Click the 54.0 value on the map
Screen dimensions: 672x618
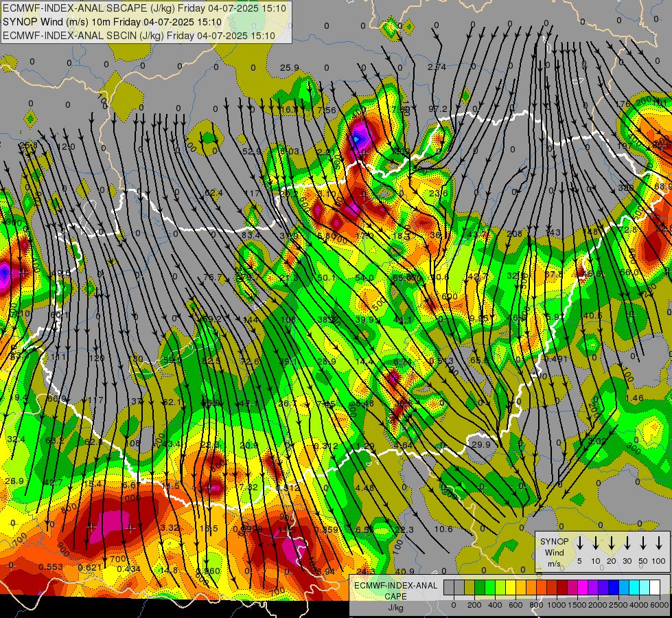click(x=364, y=278)
